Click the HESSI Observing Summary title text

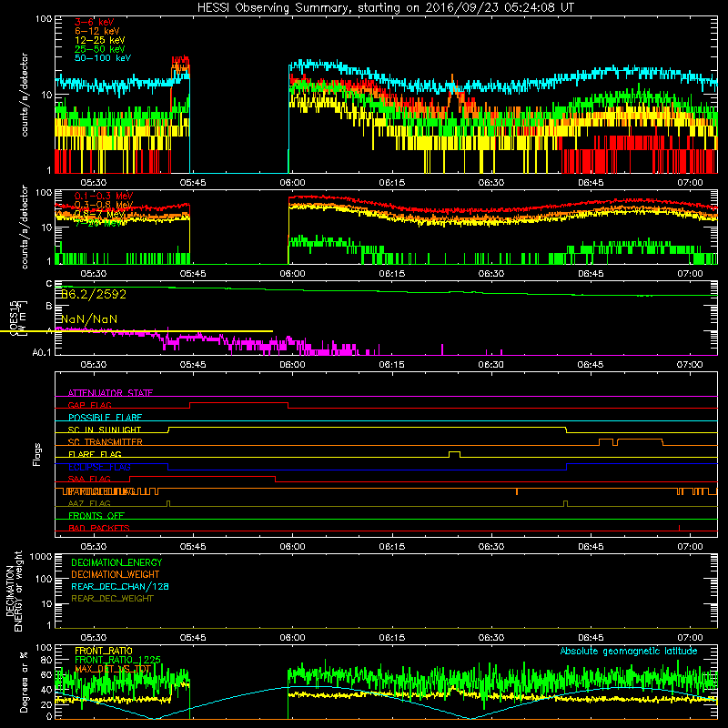(x=385, y=8)
